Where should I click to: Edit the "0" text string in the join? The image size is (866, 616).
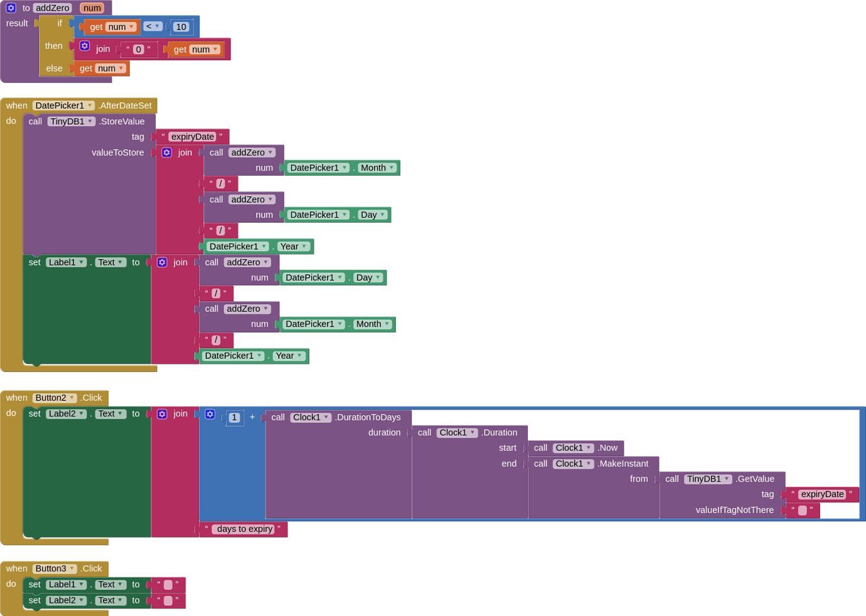(x=139, y=50)
